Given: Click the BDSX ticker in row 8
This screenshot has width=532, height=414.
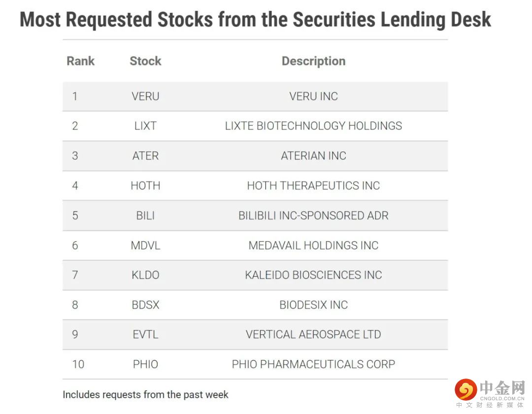Looking at the screenshot, I should (x=145, y=305).
